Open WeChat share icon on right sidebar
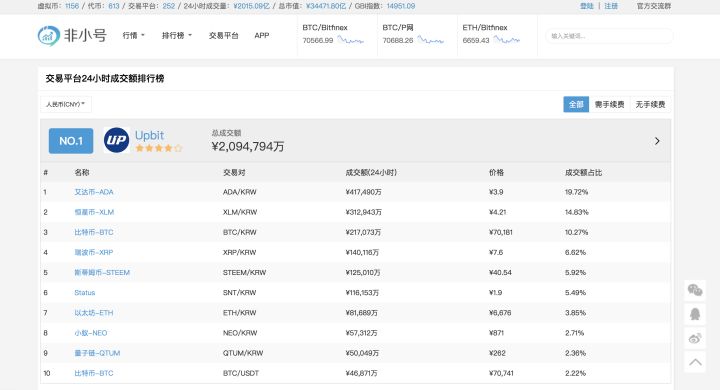The height and width of the screenshot is (390, 720). tap(695, 290)
